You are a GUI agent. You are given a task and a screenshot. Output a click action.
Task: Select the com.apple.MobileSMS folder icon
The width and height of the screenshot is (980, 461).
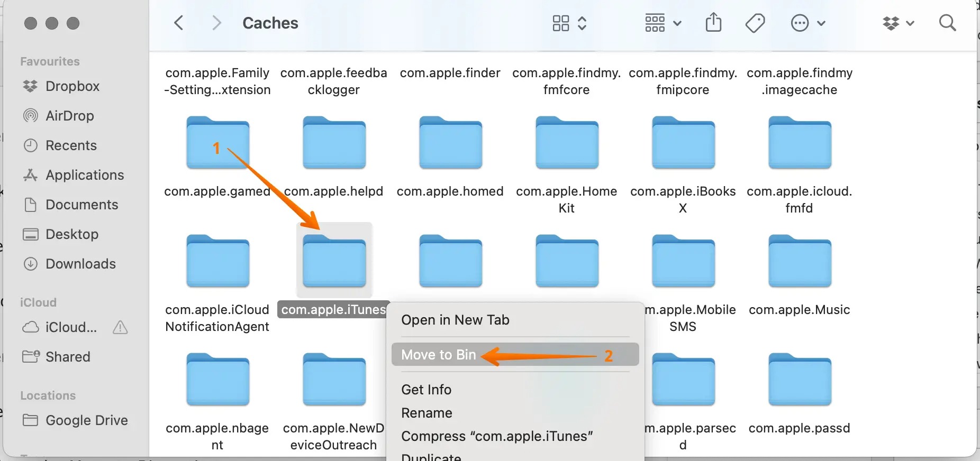pos(683,261)
